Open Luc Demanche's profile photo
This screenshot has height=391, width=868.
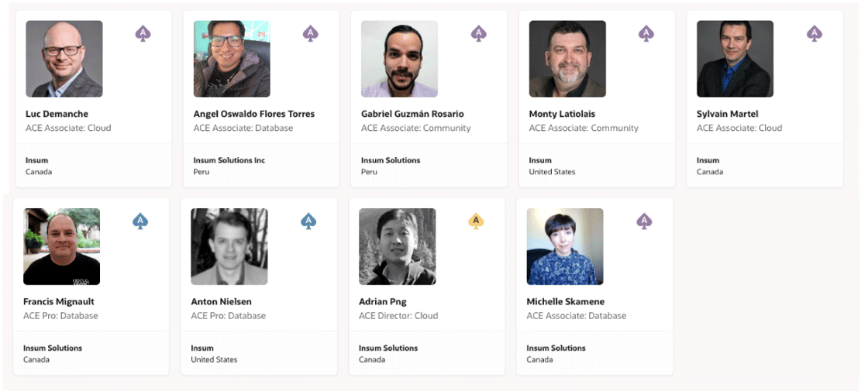tap(64, 59)
